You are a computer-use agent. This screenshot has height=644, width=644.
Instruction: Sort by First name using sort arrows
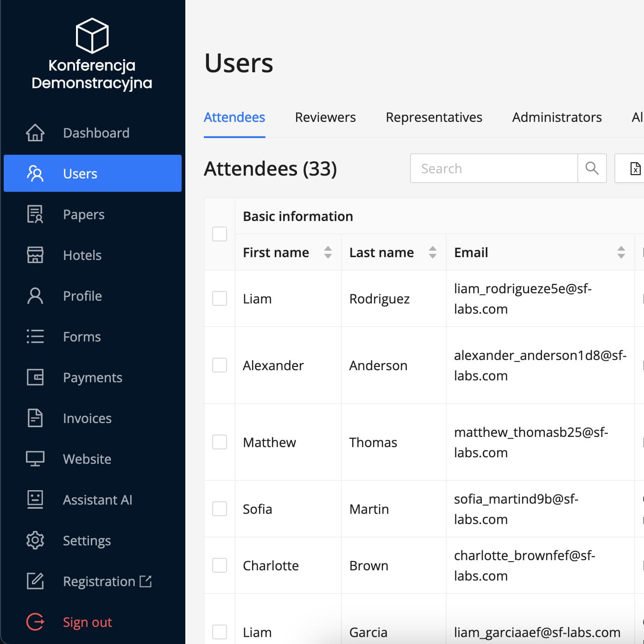pos(328,253)
